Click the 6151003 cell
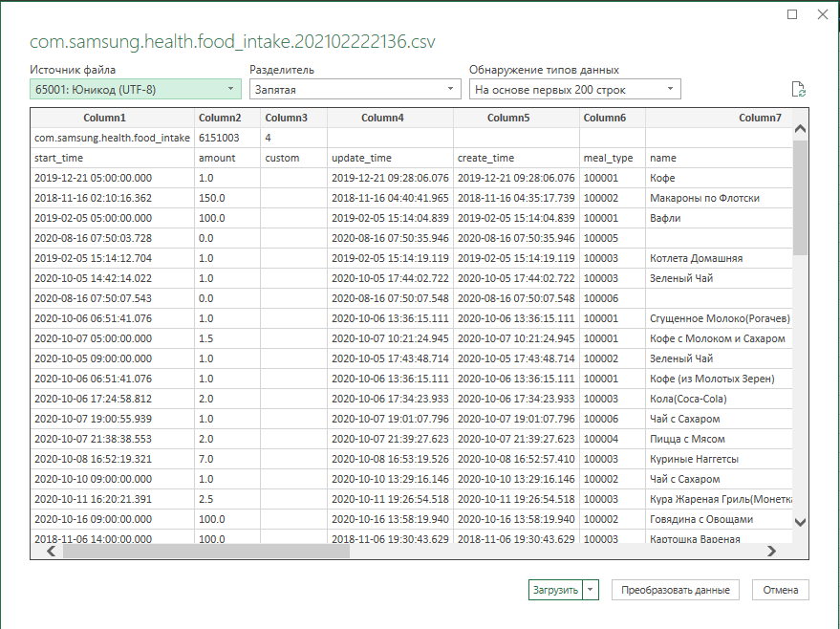This screenshot has width=840, height=629. pyautogui.click(x=227, y=138)
